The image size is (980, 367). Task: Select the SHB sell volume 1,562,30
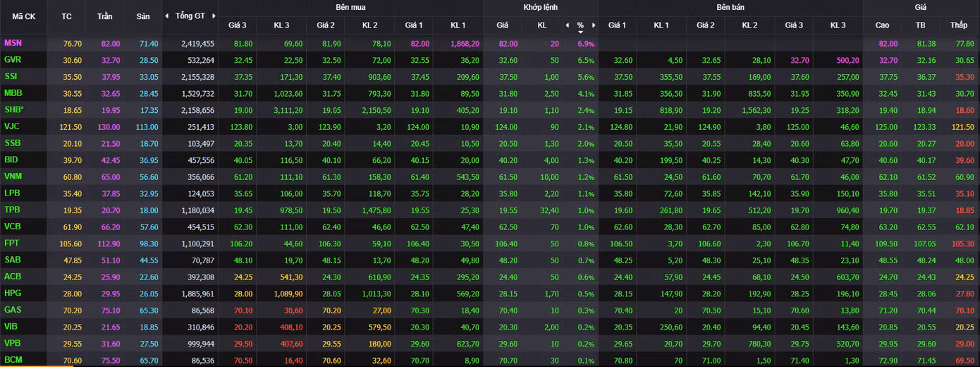coord(757,110)
